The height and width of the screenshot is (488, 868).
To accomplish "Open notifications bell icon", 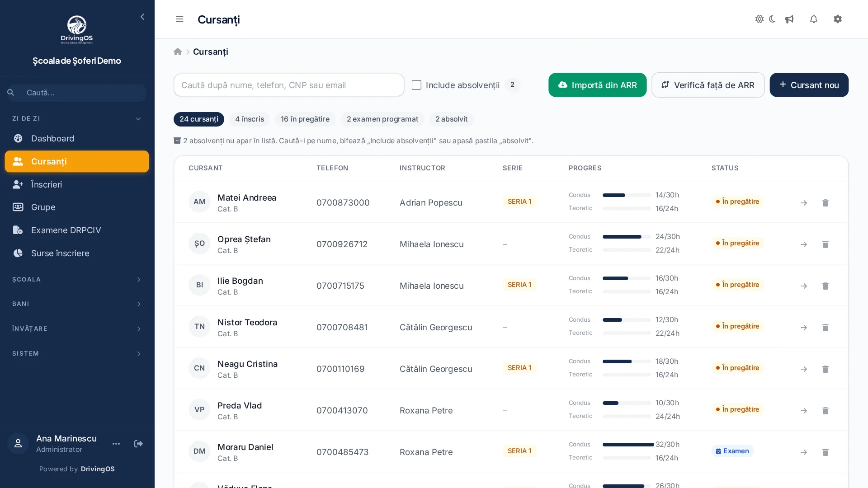I will point(814,19).
